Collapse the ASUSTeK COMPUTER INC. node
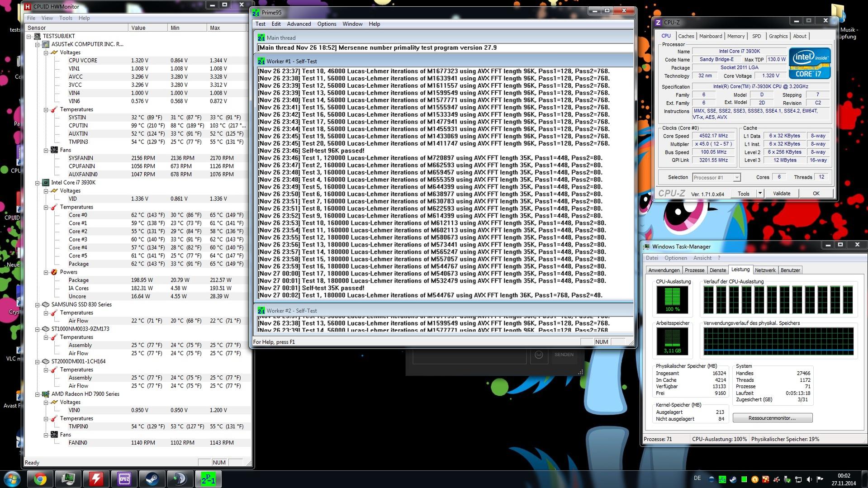Image resolution: width=868 pixels, height=488 pixels. (x=38, y=44)
